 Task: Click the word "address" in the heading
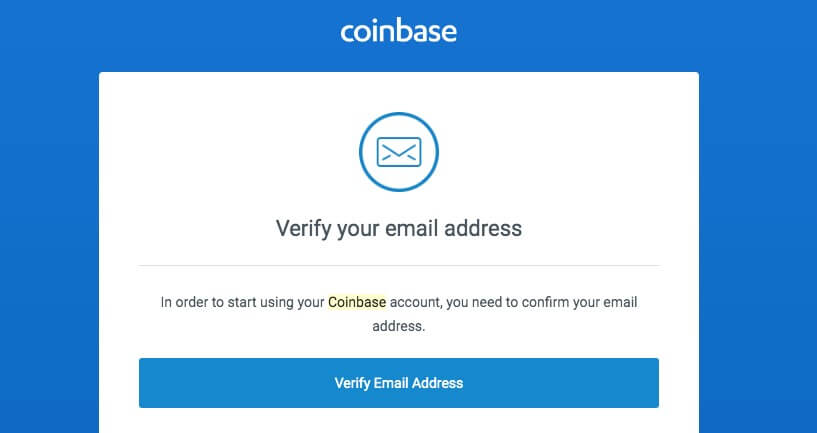tap(483, 228)
